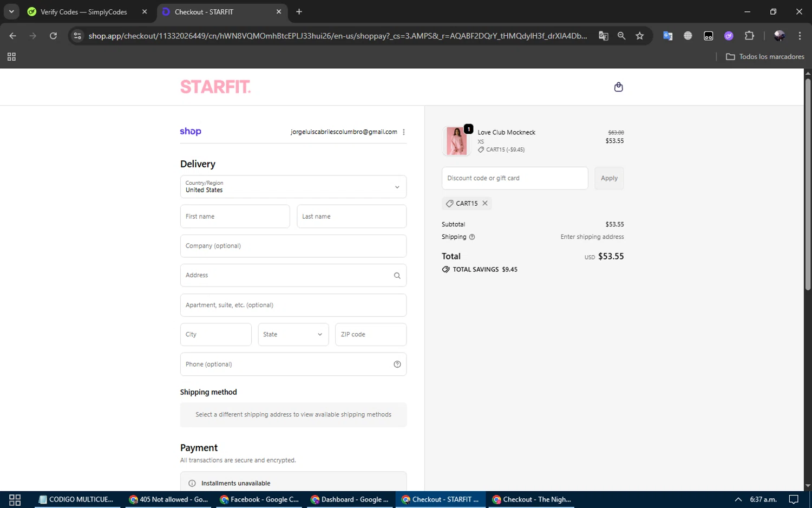Click the Installments unavailable info icon
This screenshot has height=508, width=812.
(192, 483)
